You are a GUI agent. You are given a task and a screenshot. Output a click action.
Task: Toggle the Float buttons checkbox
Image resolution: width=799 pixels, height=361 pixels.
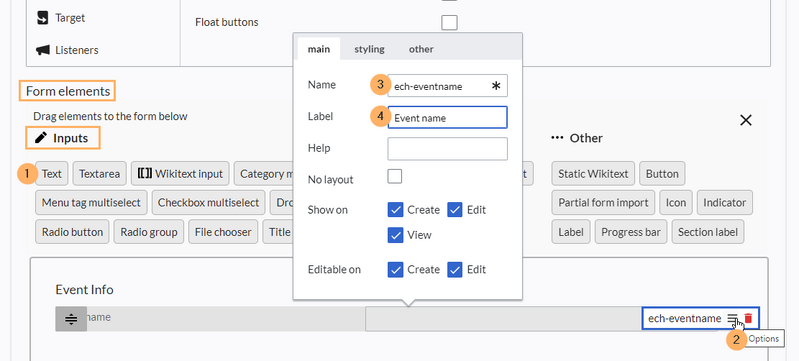pyautogui.click(x=449, y=22)
